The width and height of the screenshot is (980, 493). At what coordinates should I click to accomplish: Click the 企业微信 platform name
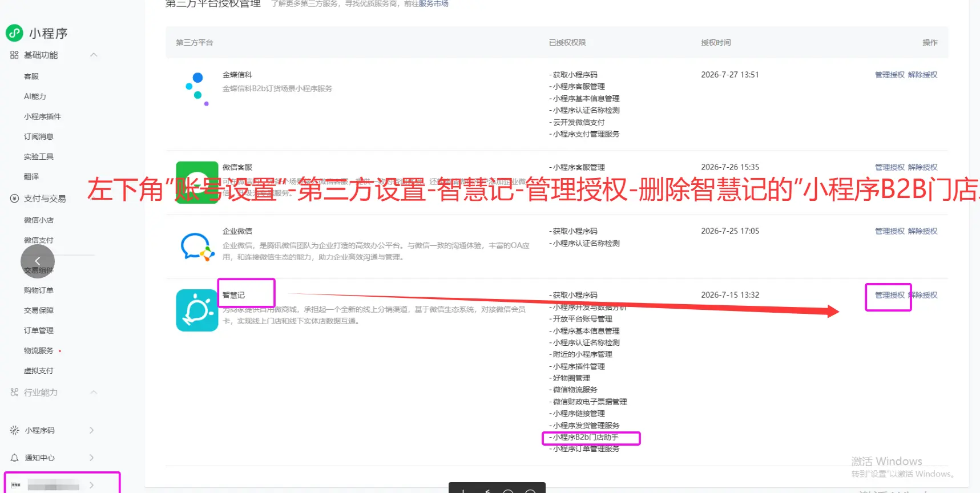tap(237, 231)
